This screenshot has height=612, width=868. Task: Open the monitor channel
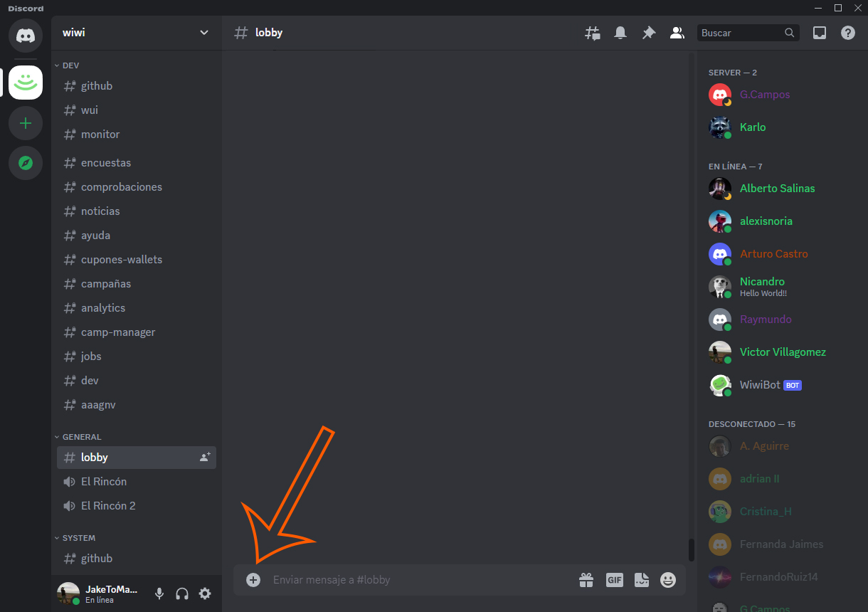pyautogui.click(x=137, y=134)
